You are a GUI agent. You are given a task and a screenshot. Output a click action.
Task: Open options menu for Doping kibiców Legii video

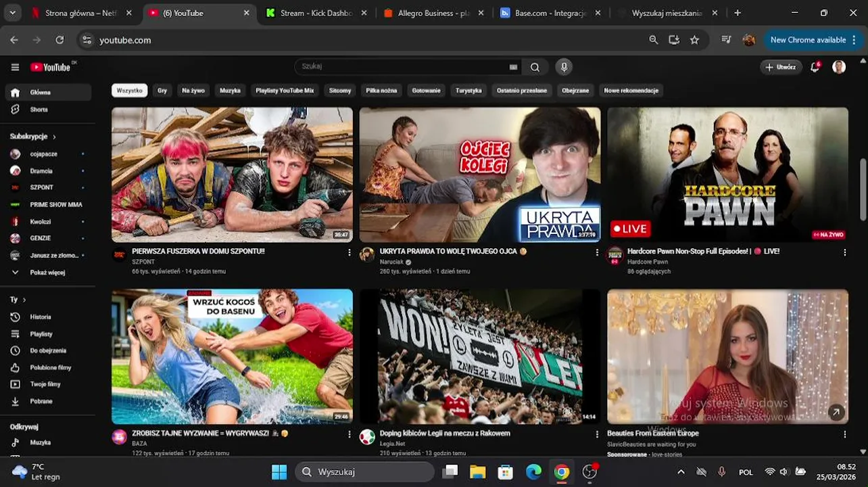pyautogui.click(x=597, y=434)
